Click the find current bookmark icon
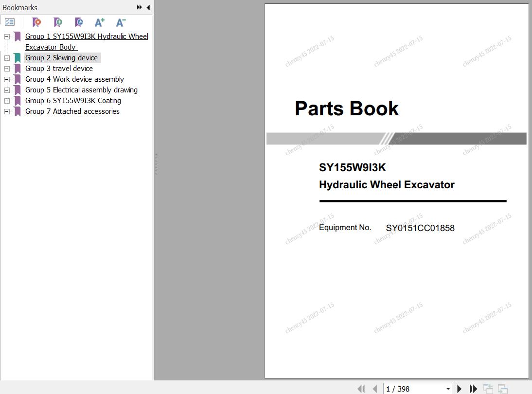 [79, 22]
